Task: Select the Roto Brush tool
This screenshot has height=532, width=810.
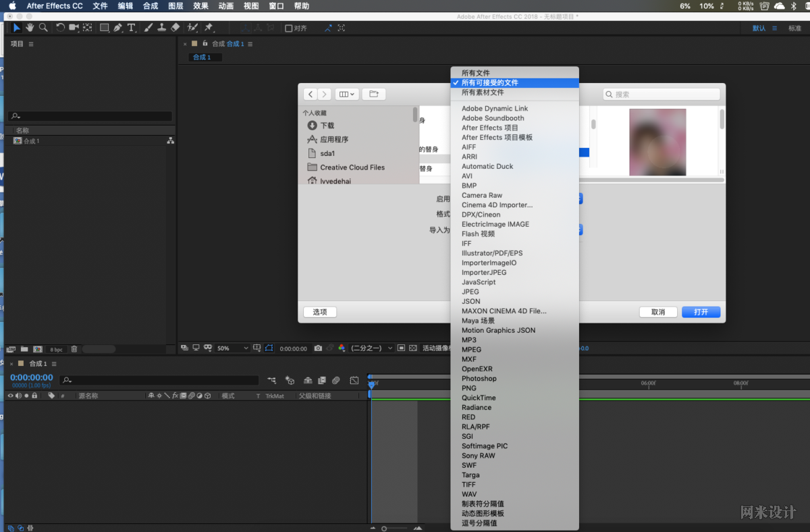Action: point(192,28)
